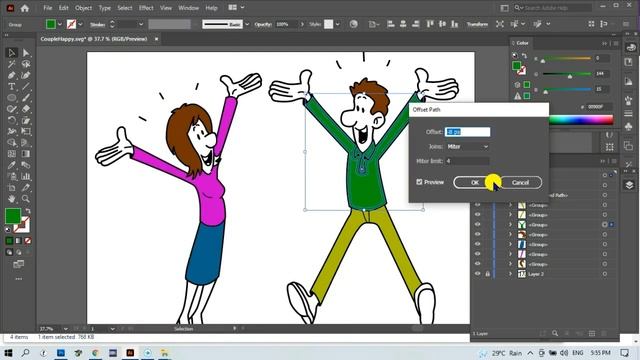The height and width of the screenshot is (360, 640).
Task: Select the Hand tool
Action: 11,199
